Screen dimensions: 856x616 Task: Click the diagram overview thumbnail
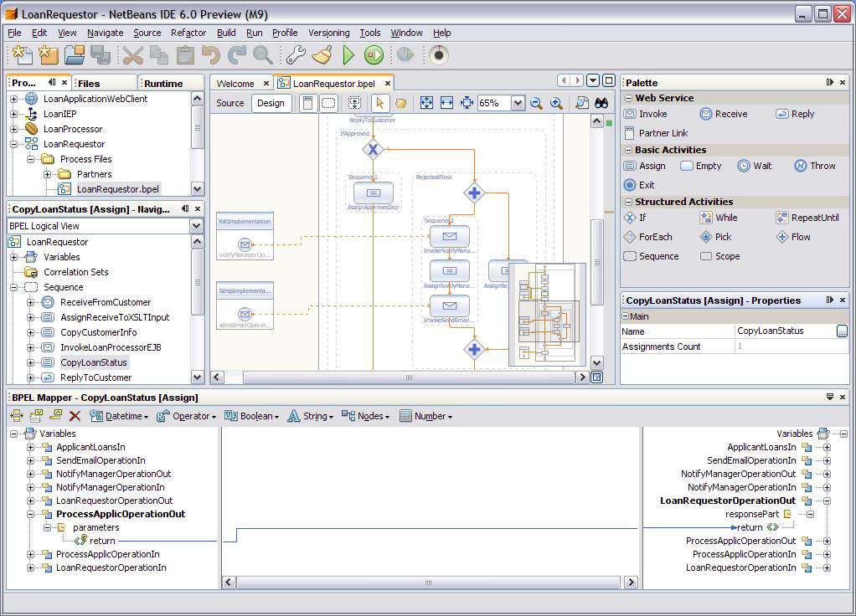click(x=547, y=314)
